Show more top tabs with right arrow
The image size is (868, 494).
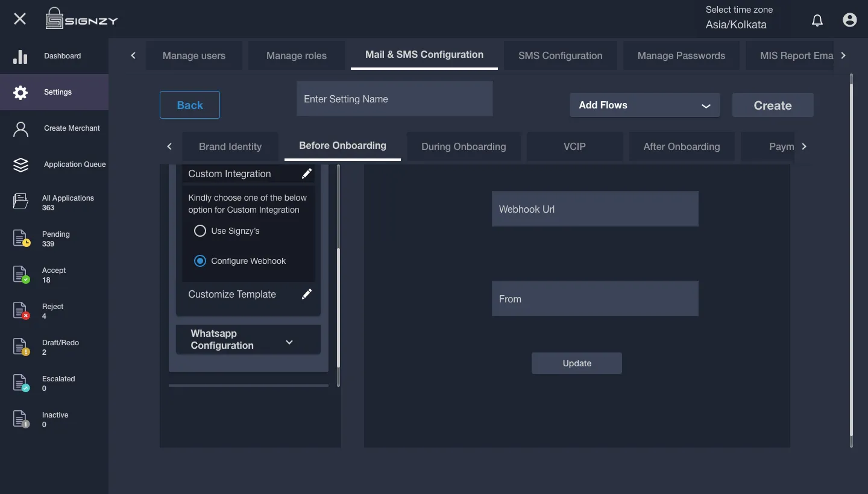coord(843,55)
